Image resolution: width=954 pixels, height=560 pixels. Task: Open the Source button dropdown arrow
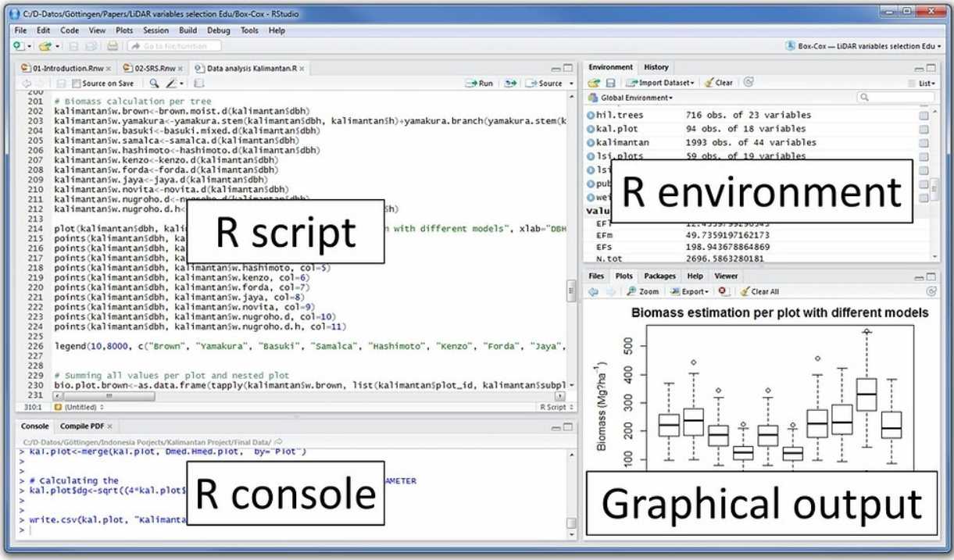(570, 83)
